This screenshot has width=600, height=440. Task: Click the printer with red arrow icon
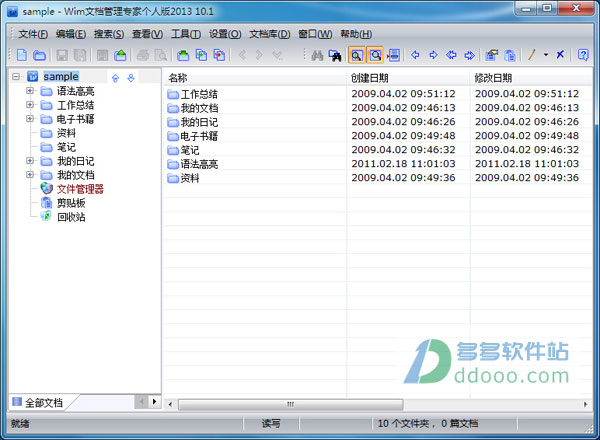pos(393,55)
